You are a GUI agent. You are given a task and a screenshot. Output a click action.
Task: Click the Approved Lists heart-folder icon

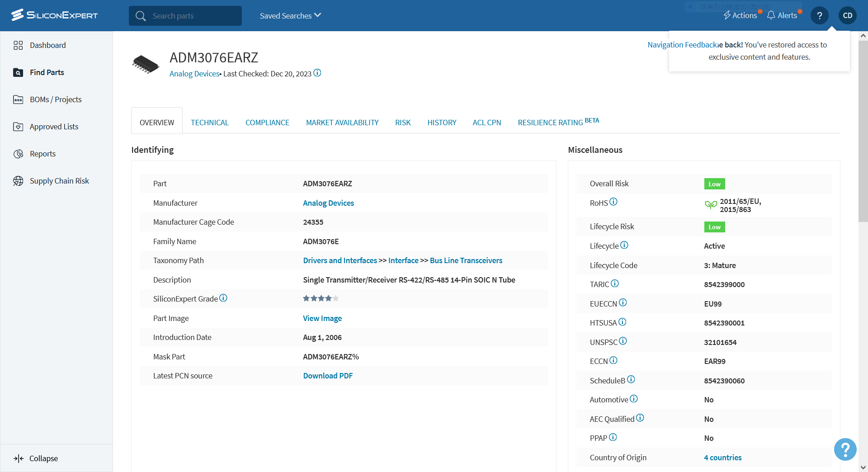point(18,127)
